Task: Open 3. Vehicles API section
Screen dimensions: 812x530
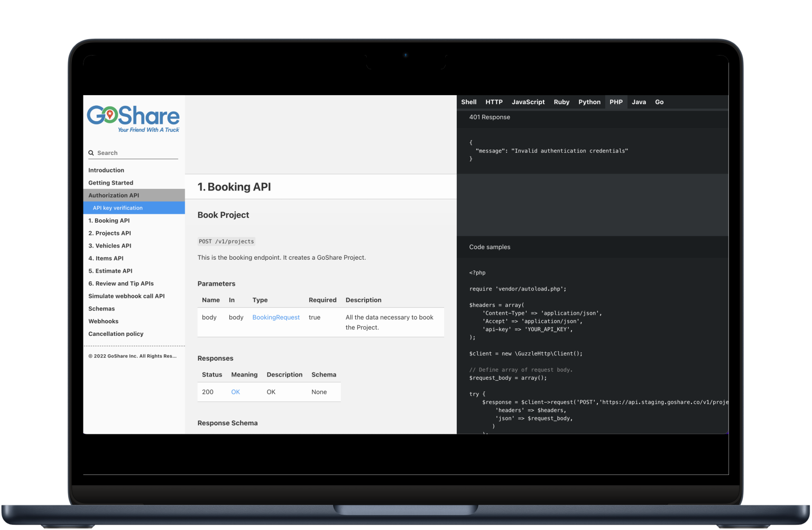Action: (109, 246)
